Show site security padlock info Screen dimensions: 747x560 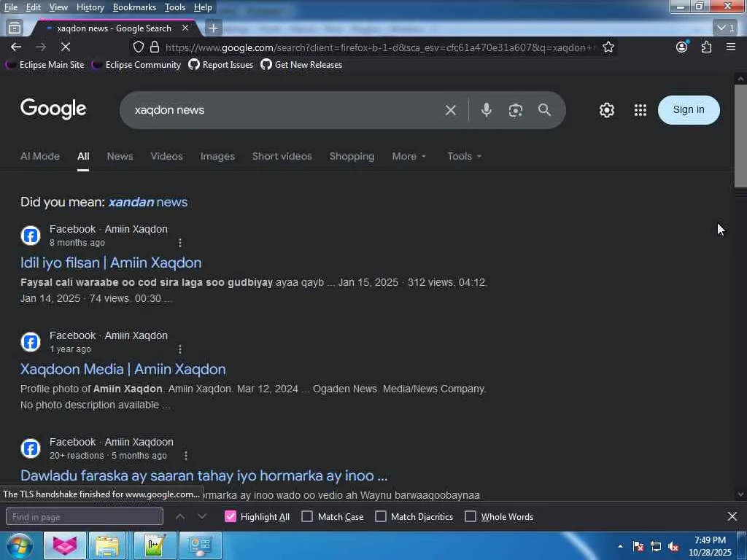155,47
